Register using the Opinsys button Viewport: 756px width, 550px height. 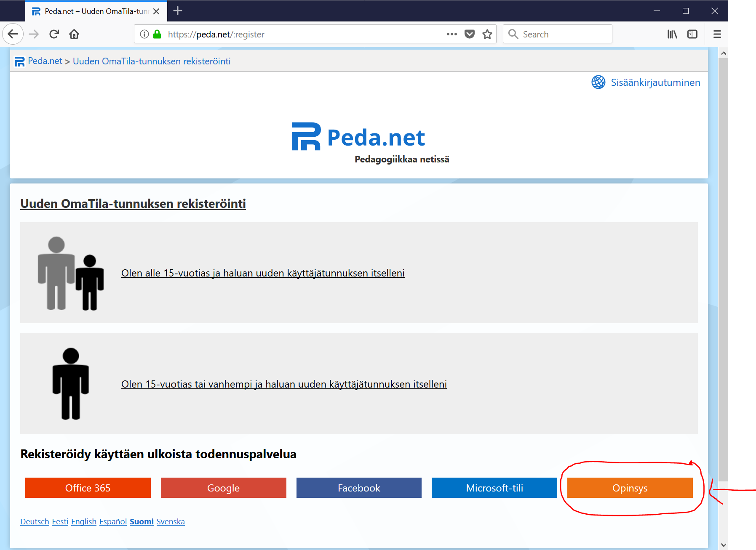pos(630,488)
